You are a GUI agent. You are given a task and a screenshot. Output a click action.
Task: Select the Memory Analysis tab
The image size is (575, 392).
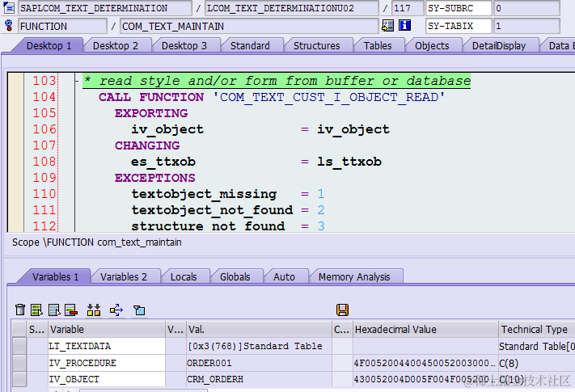pyautogui.click(x=354, y=277)
